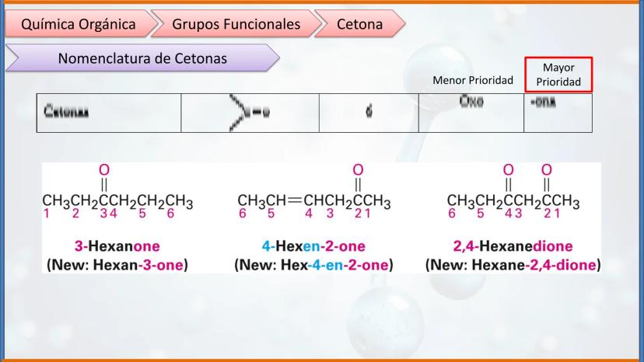644x362 pixels.
Task: Click the New: Hexan-3-one text
Action: [x=117, y=265]
